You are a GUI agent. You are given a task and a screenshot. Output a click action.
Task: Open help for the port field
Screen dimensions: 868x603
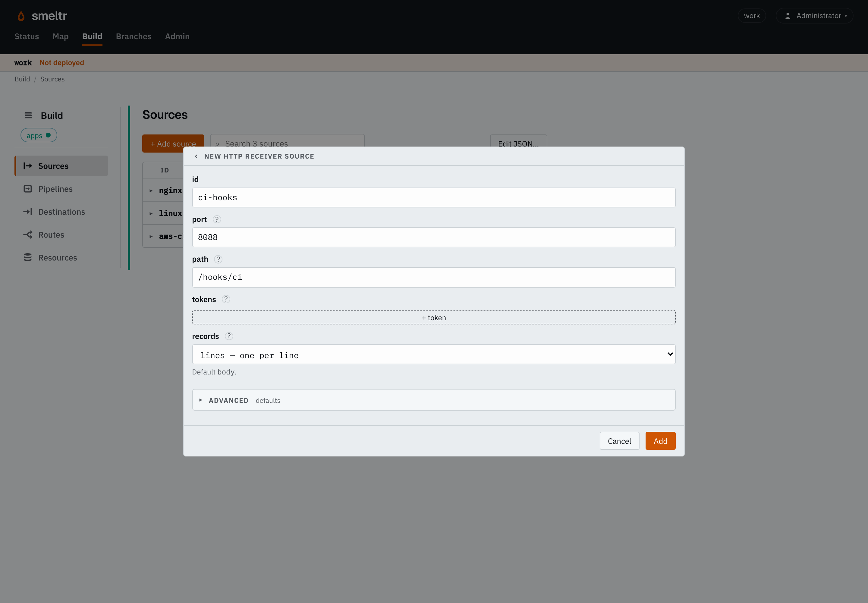(217, 219)
